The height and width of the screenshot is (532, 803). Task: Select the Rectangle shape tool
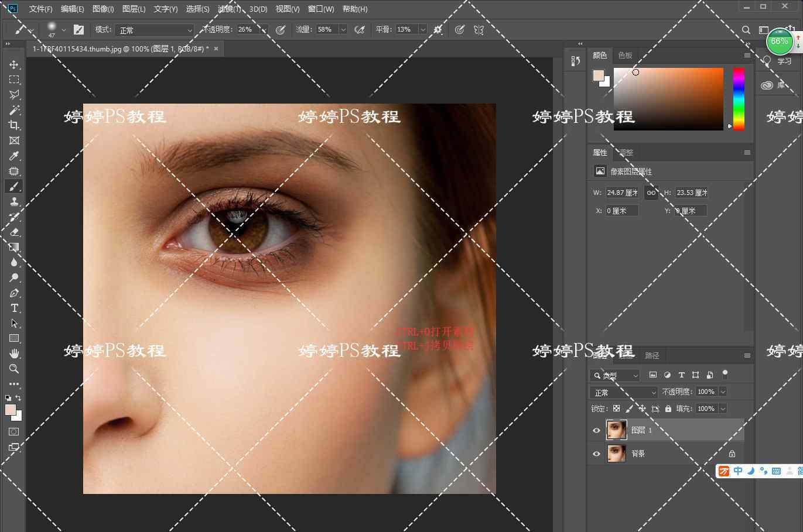[x=14, y=338]
